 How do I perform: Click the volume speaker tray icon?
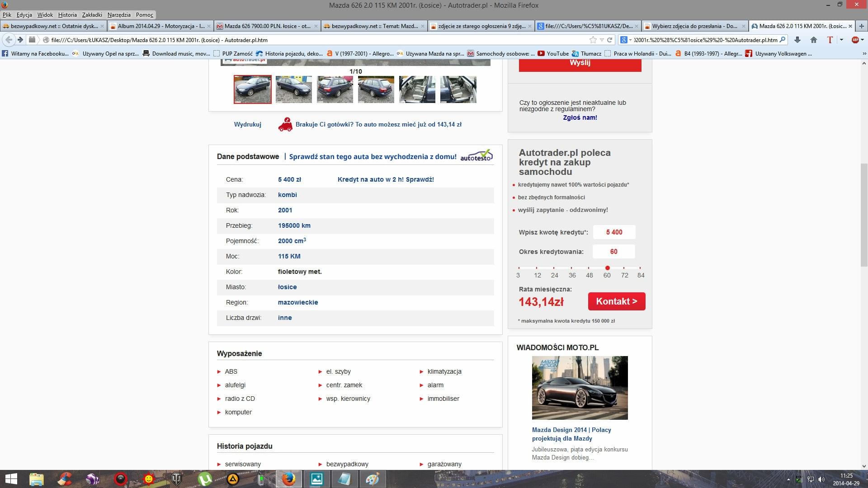point(821,479)
